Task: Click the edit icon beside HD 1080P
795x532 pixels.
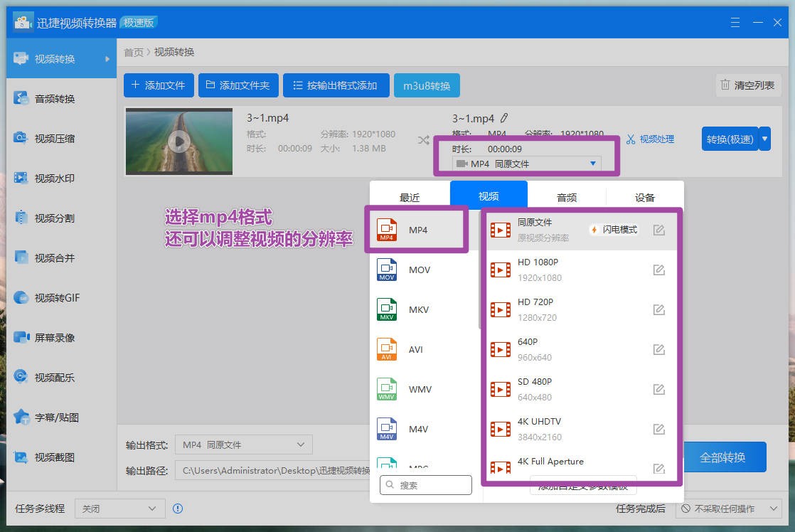Action: pos(659,270)
